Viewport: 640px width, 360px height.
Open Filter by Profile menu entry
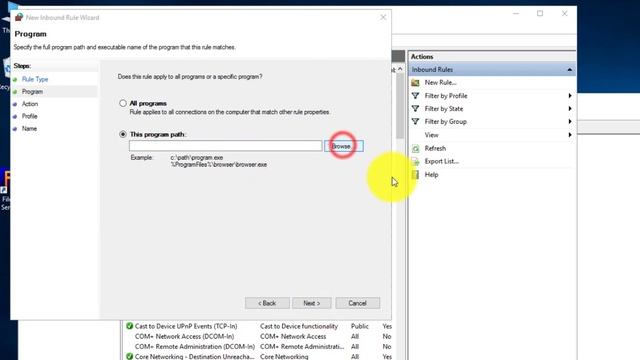click(x=446, y=96)
